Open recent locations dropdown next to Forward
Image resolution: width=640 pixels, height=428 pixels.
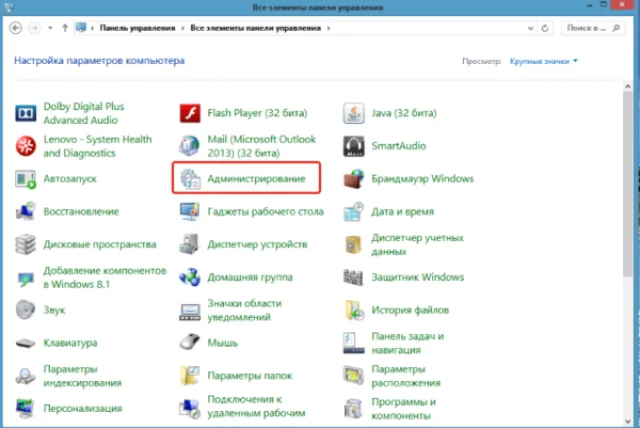(50, 28)
